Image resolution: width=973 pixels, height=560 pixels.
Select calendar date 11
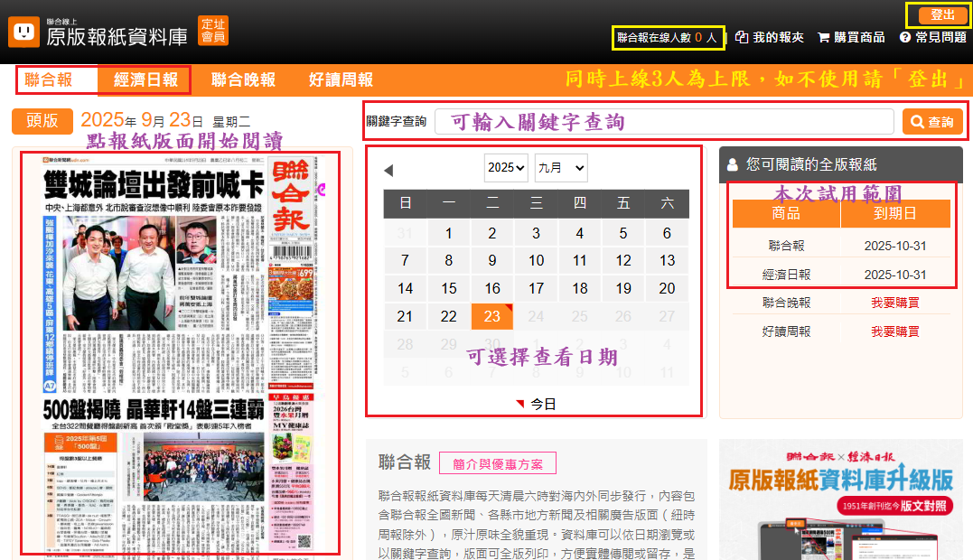(x=580, y=260)
